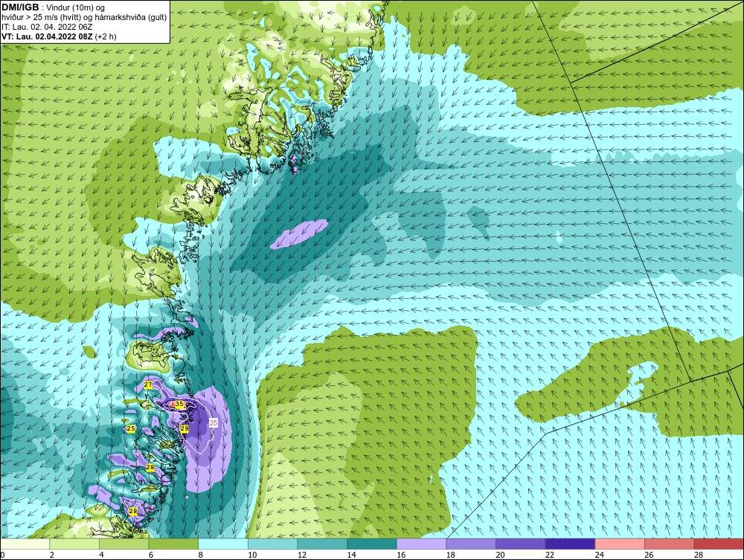
Task: Pick the 16–18 m/s light purple swatch
Action: (x=421, y=544)
